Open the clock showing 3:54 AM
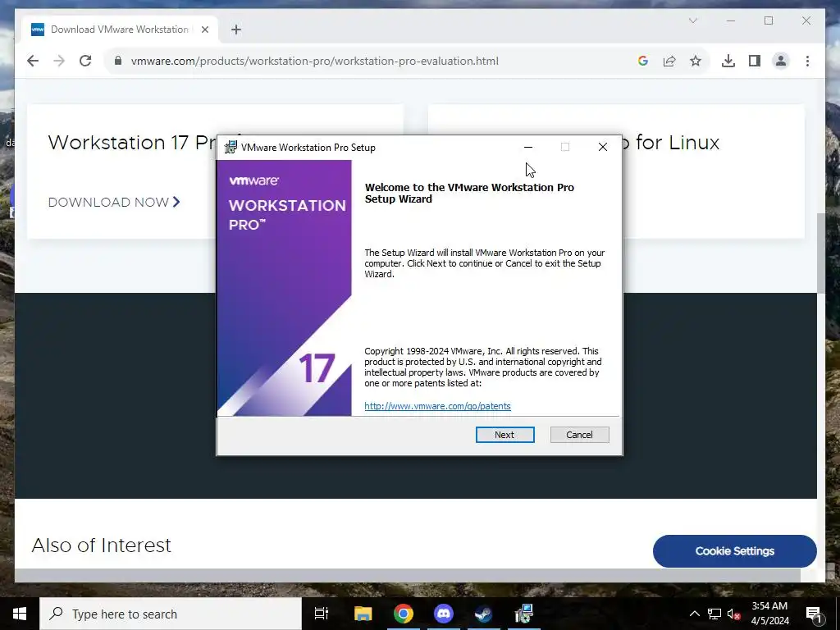Viewport: 840px width, 630px height. pyautogui.click(x=769, y=614)
